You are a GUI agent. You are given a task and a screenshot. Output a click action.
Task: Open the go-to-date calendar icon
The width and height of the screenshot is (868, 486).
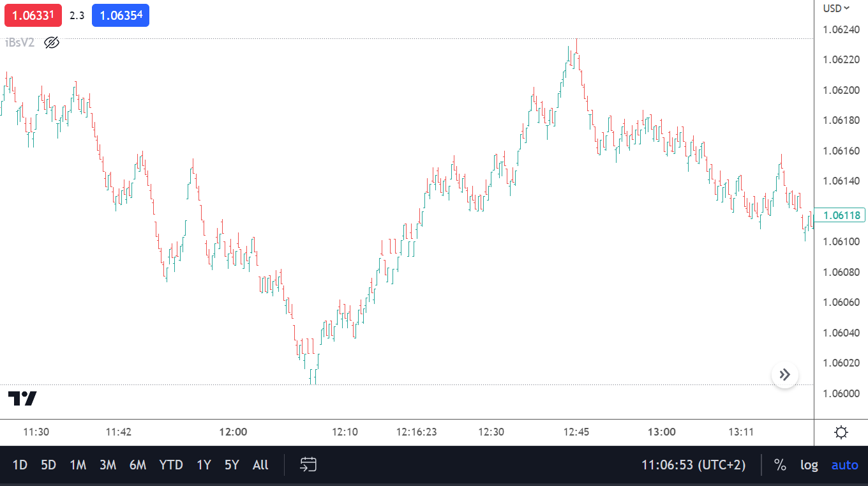pos(308,465)
